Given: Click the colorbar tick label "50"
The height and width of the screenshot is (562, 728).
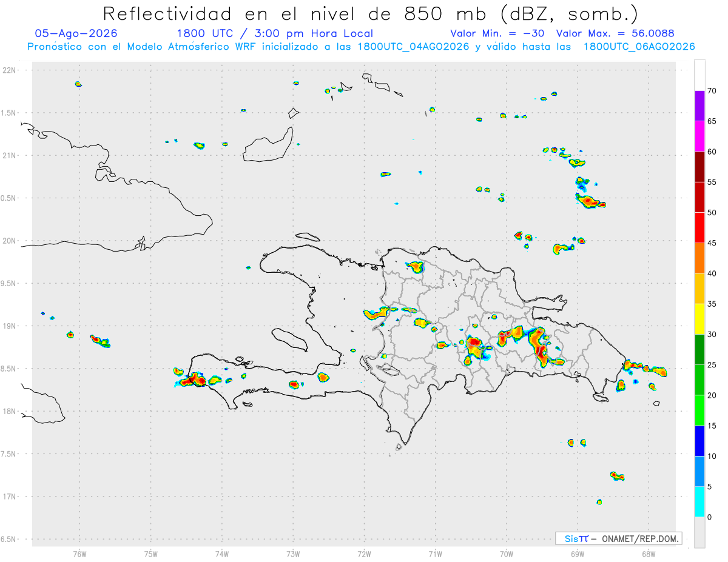Looking at the screenshot, I should [711, 213].
